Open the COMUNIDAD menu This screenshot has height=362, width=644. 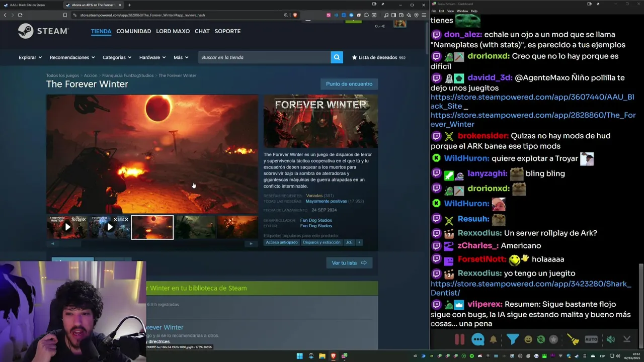(133, 31)
